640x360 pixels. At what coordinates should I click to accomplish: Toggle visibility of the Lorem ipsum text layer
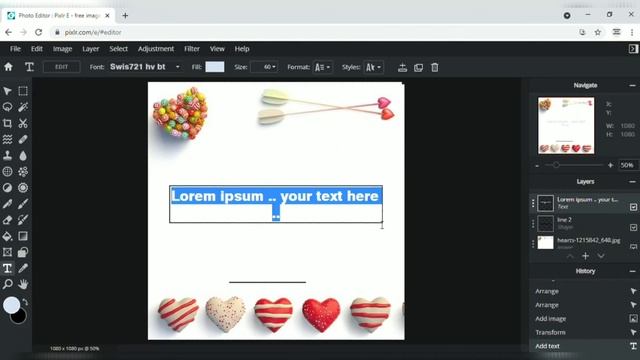(x=633, y=207)
